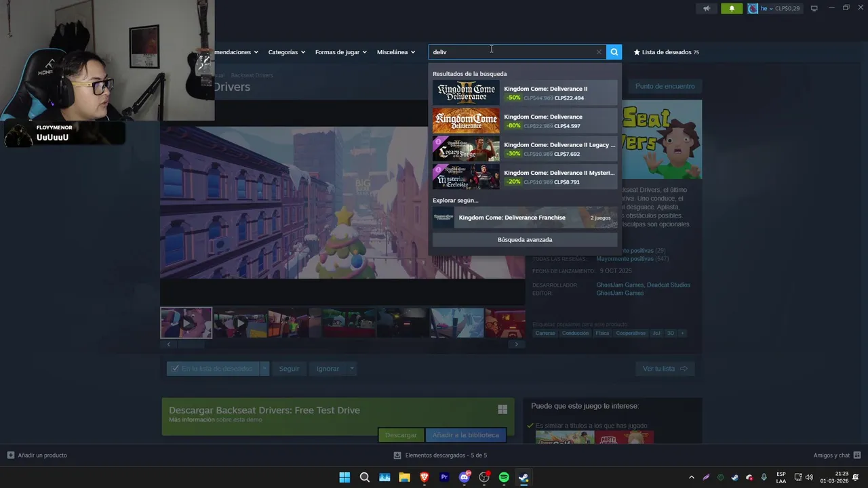Click the Física tag
The width and height of the screenshot is (868, 488).
(602, 333)
